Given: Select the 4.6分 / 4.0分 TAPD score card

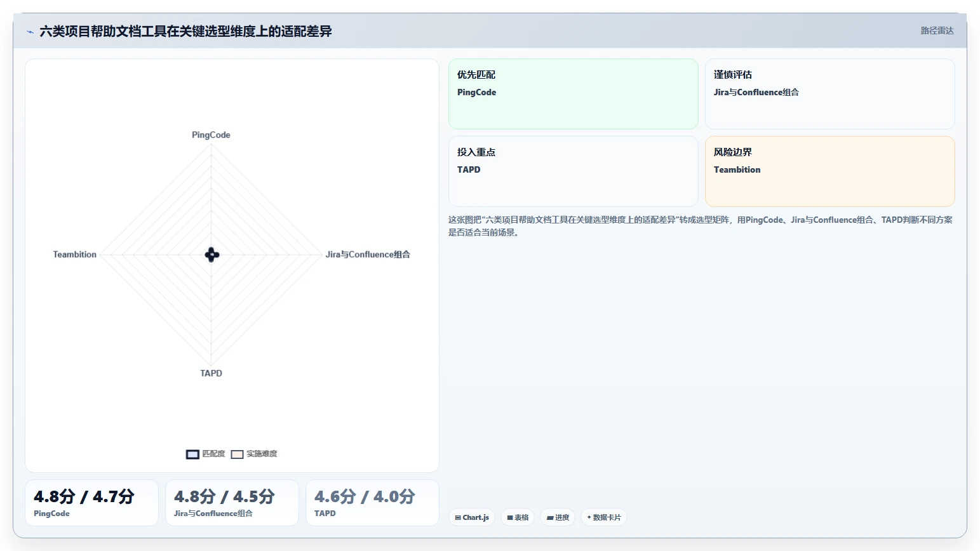Looking at the screenshot, I should (372, 503).
